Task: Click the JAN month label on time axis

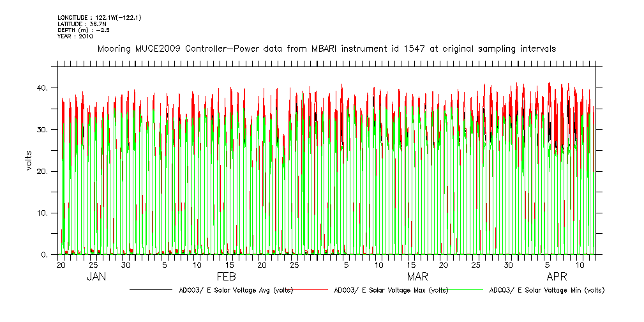Action: pos(96,277)
